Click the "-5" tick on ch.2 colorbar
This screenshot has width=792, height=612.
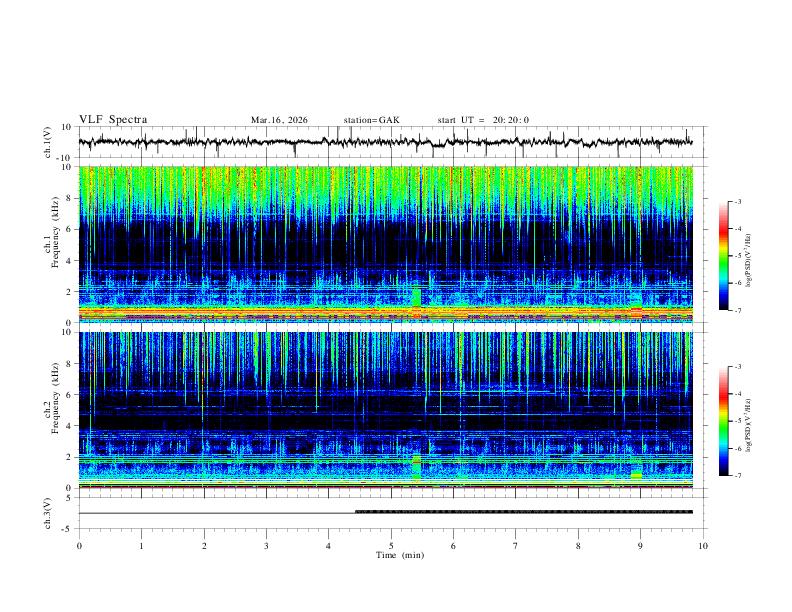point(737,421)
